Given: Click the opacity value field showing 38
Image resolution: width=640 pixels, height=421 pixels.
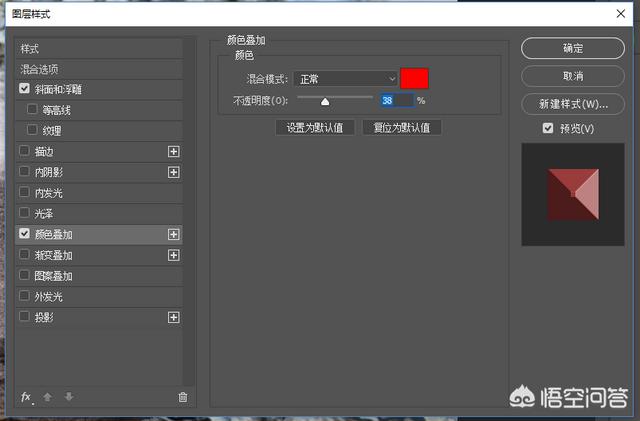Looking at the screenshot, I should click(x=397, y=100).
